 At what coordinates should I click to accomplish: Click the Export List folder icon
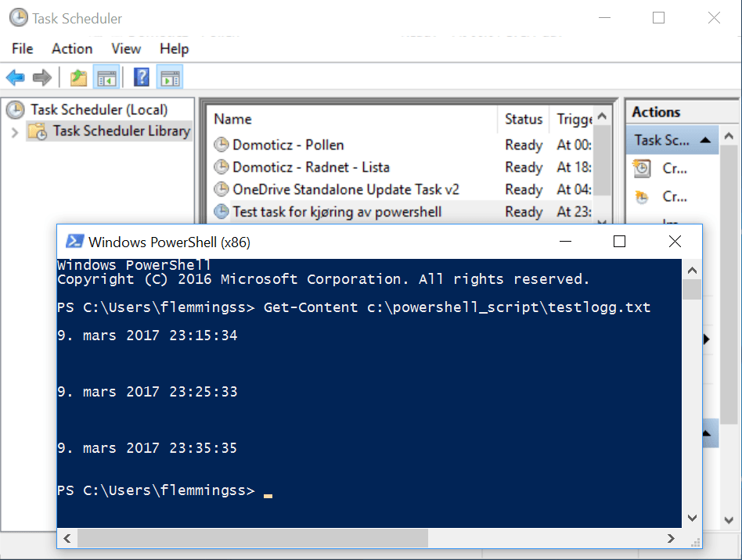77,77
